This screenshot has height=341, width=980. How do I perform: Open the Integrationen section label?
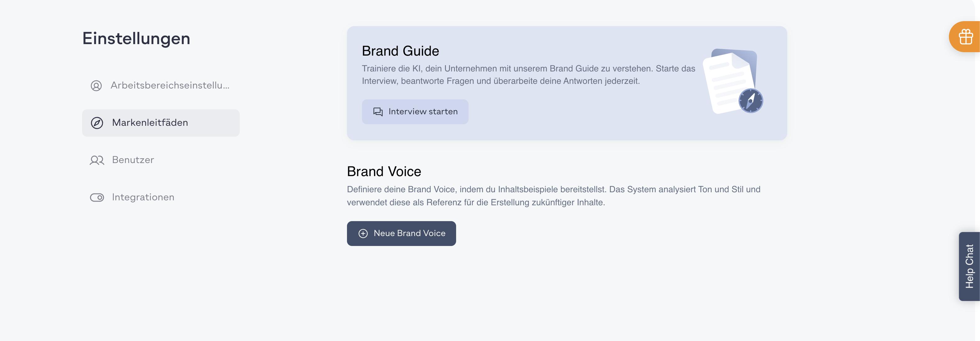[x=143, y=197]
